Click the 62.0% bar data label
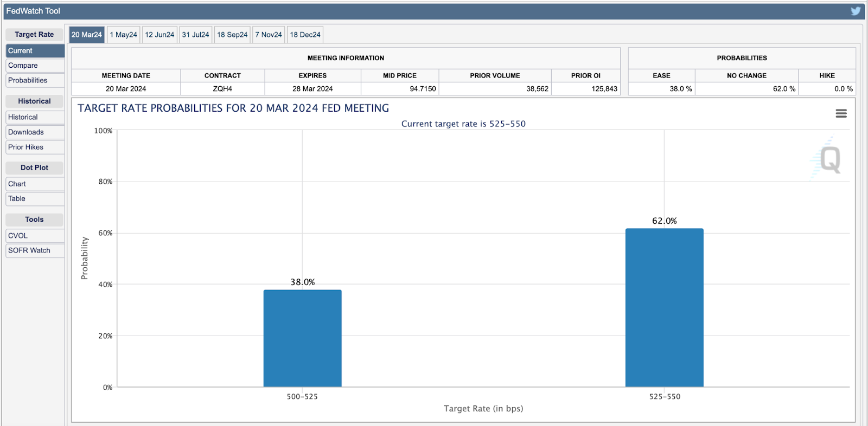The image size is (868, 426). coord(665,221)
